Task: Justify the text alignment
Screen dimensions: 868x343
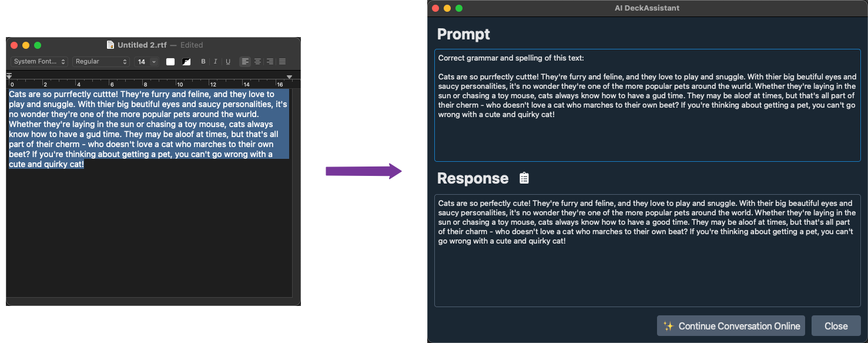Action: (282, 62)
